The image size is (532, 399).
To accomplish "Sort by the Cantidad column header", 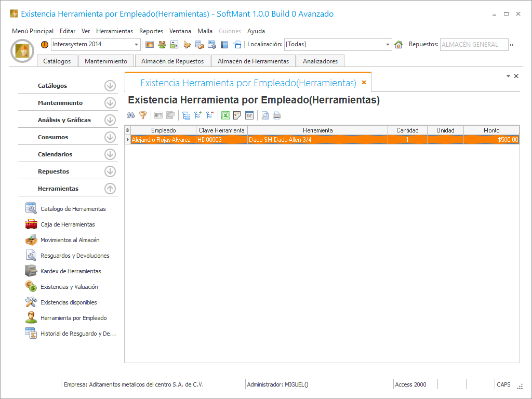I will (x=407, y=130).
